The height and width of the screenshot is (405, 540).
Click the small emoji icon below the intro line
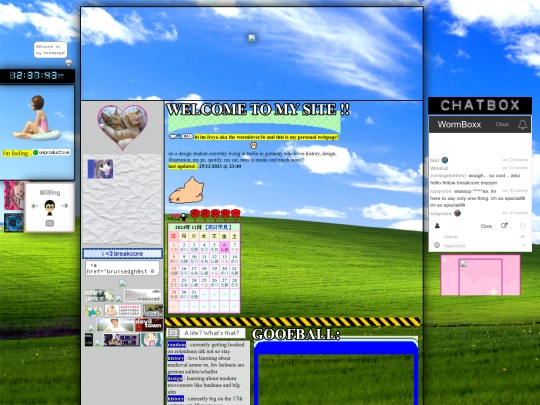click(253, 145)
